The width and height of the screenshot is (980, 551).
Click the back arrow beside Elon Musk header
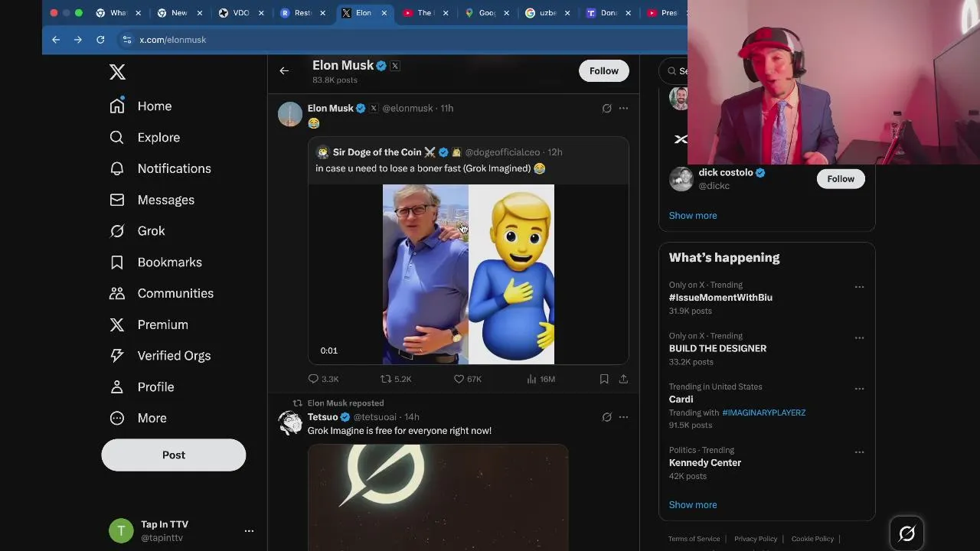pyautogui.click(x=284, y=70)
